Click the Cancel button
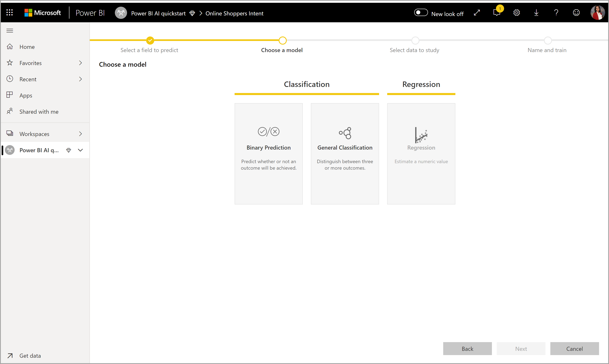This screenshot has height=364, width=609. pos(575,349)
